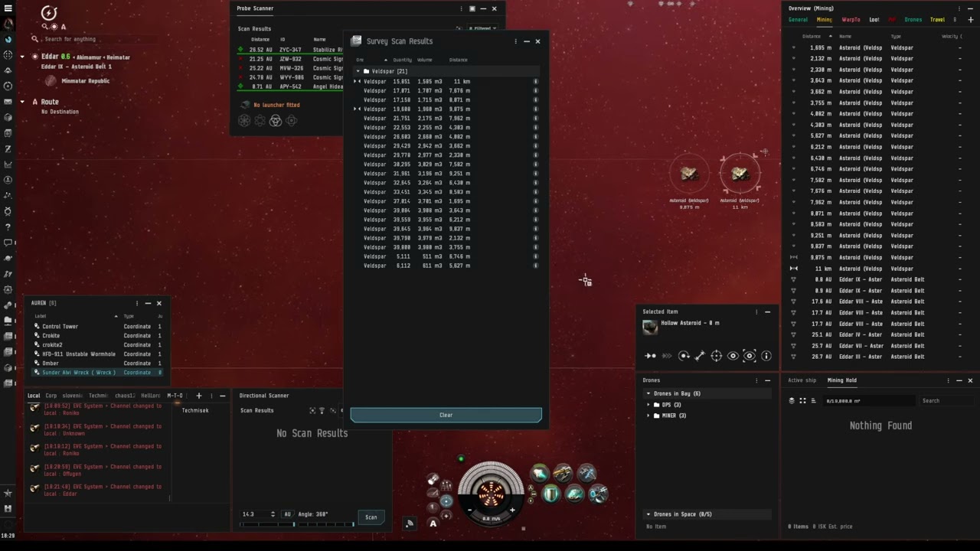Adjust the Directional Scanner range slider
The width and height of the screenshot is (980, 551).
click(267, 524)
